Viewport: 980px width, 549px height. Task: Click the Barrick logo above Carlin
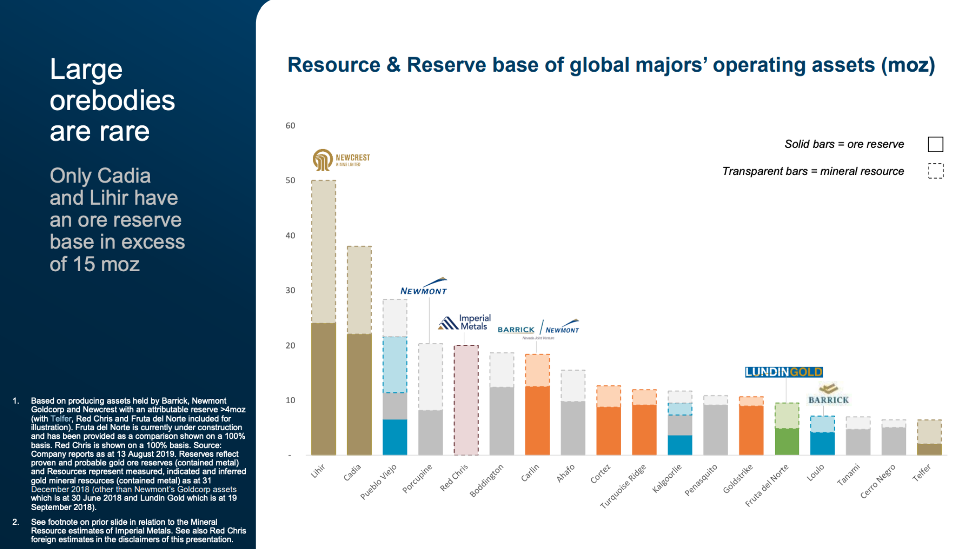point(516,330)
